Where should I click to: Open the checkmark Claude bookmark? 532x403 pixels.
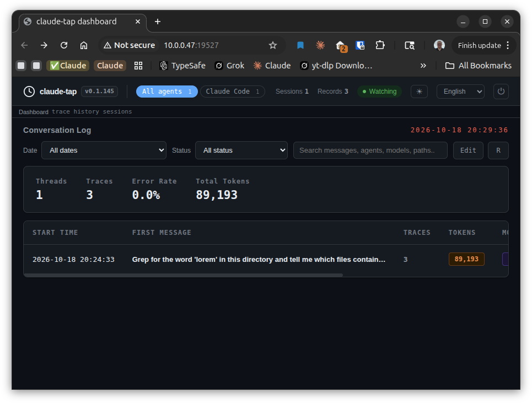click(68, 66)
